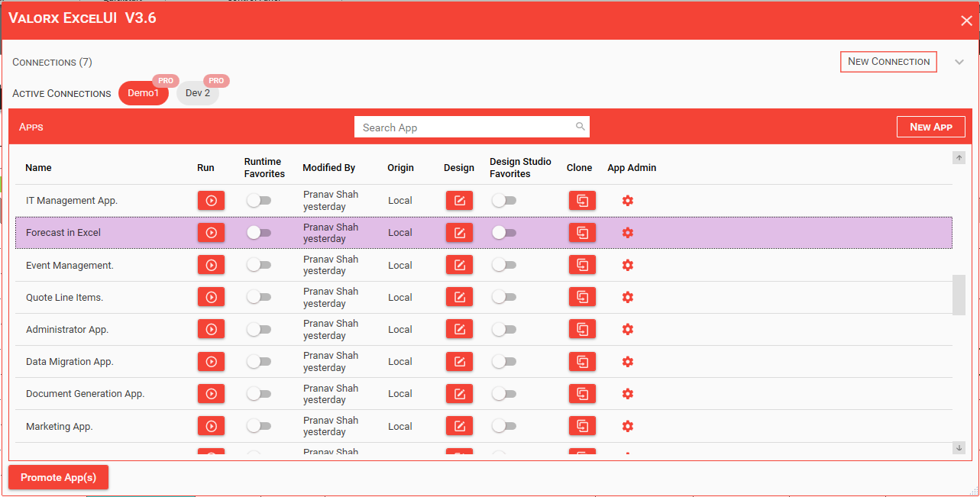Open App Admin settings for Marketing App
Viewport: 980px width, 497px height.
click(x=628, y=426)
